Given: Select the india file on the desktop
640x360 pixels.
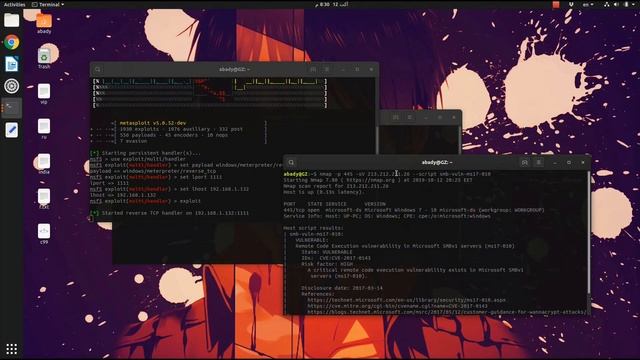Looking at the screenshot, I should pyautogui.click(x=44, y=164).
